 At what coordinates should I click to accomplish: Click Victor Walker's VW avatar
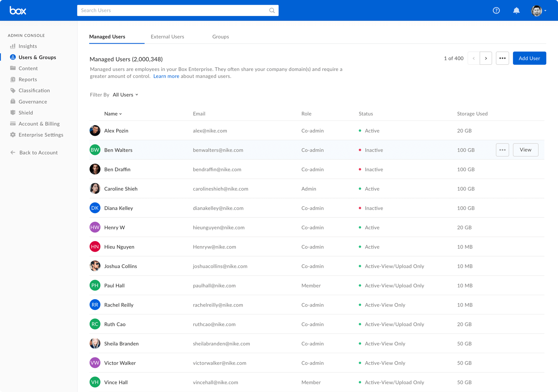95,363
